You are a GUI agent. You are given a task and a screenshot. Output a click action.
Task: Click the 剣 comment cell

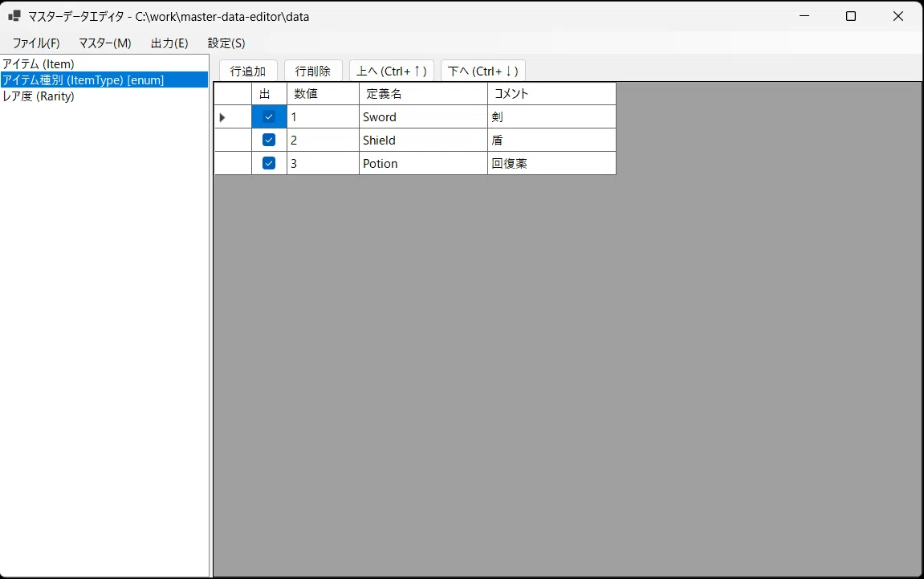(552, 116)
